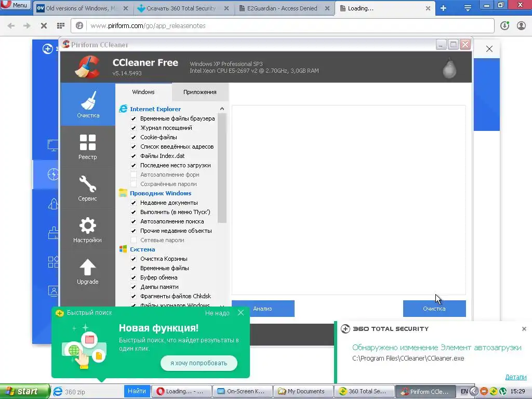Uncheck Cookie-файлы
Screen dimensions: 532x399
click(134, 137)
